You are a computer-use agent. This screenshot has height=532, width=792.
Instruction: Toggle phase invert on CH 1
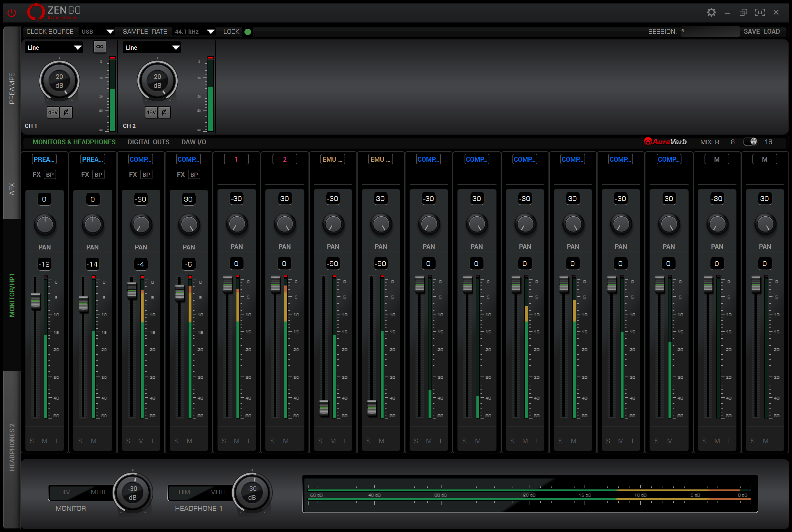point(66,112)
